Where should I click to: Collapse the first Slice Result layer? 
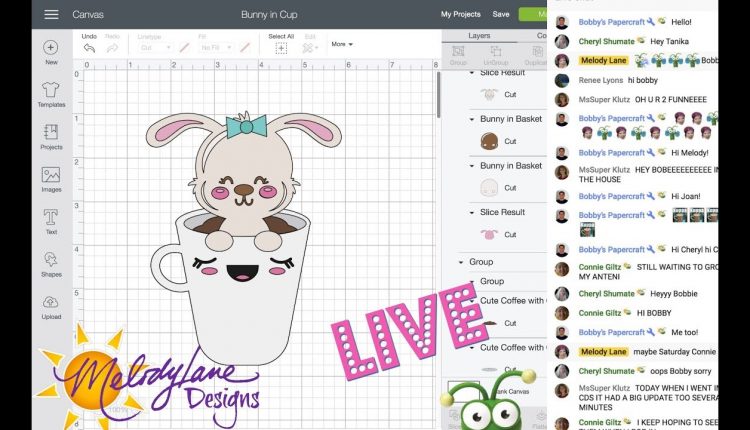click(472, 73)
